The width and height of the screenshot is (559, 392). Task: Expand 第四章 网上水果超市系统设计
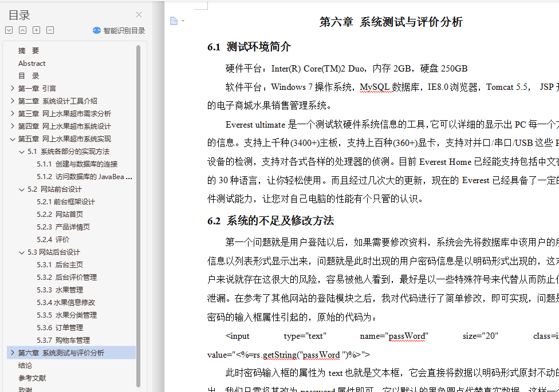click(13, 126)
